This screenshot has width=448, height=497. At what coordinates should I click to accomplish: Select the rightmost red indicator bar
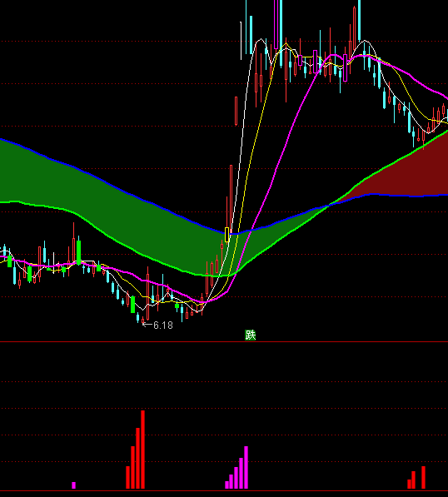point(423,477)
